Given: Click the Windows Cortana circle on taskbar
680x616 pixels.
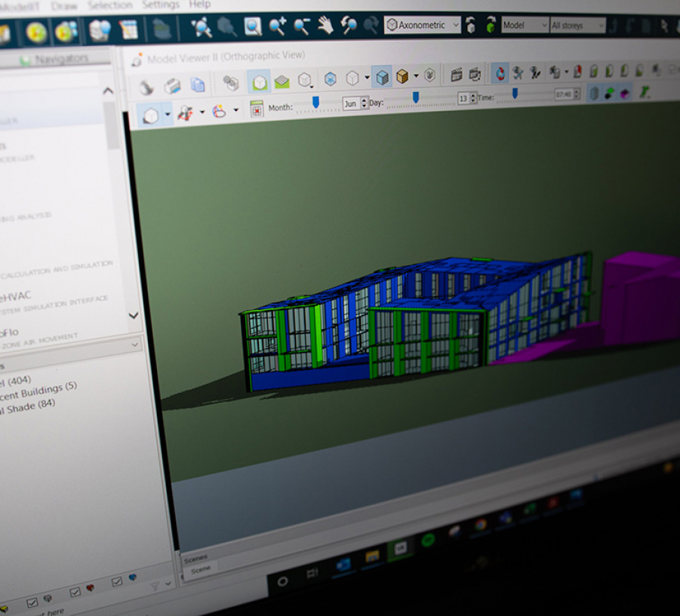Looking at the screenshot, I should point(282,581).
